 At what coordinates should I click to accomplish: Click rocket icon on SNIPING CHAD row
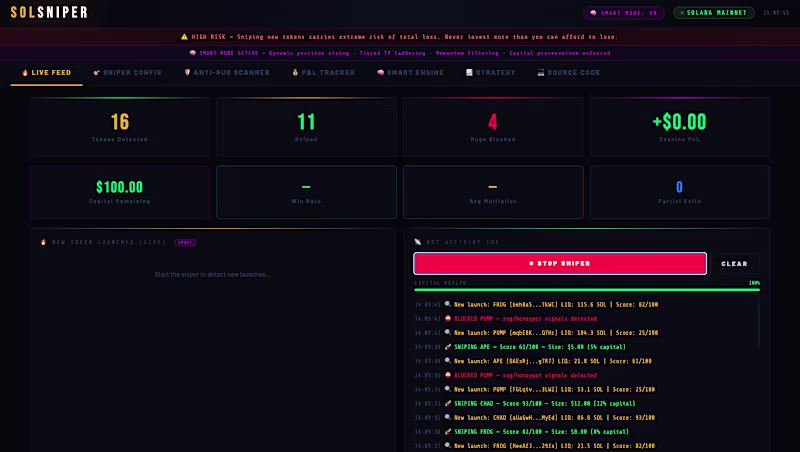pos(447,403)
